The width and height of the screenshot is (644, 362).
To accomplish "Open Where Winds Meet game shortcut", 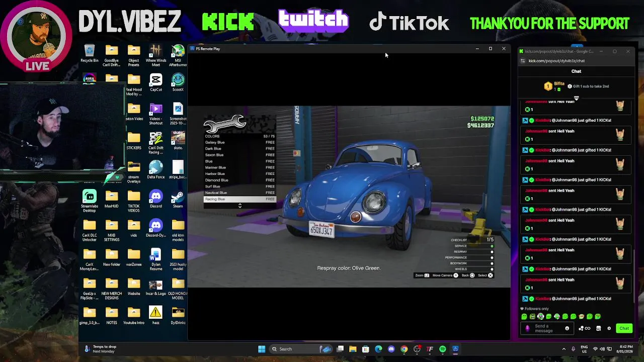I will click(x=156, y=55).
